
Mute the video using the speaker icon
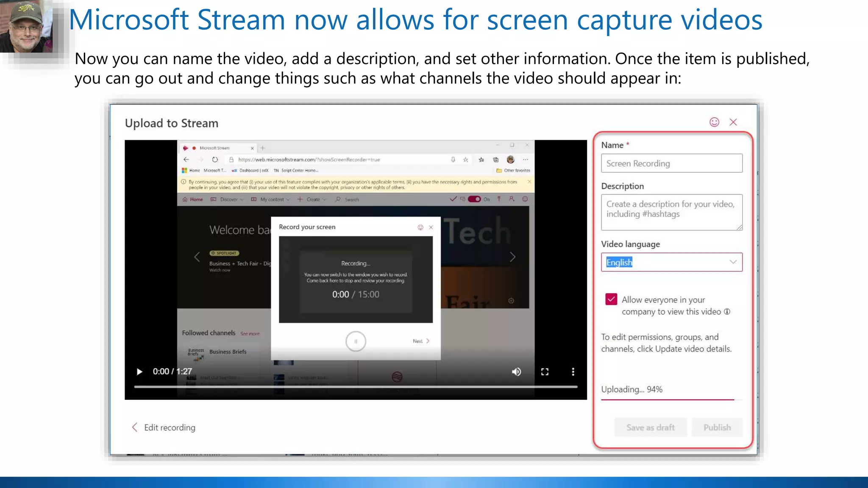click(x=516, y=372)
